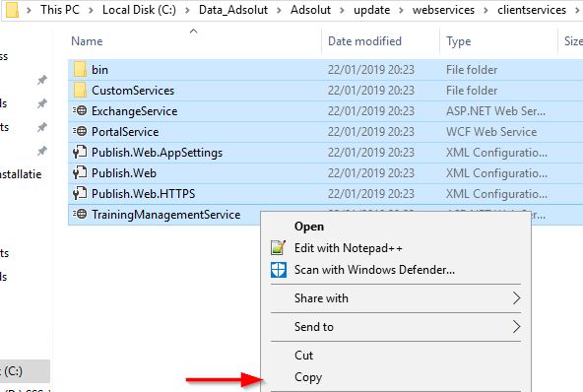
Task: Sort by the Type column header
Action: (459, 41)
